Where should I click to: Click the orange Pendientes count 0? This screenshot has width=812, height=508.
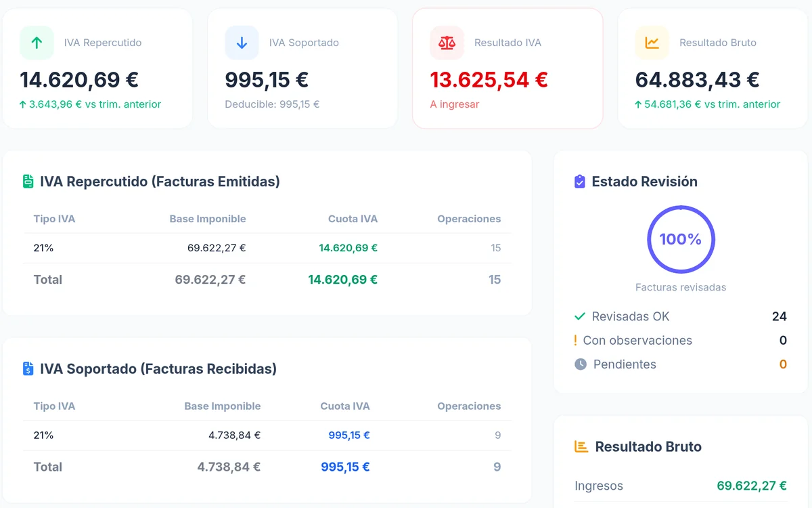783,364
